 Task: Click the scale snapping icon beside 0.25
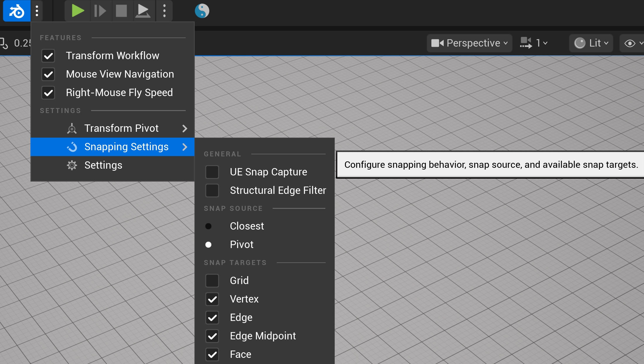click(x=4, y=43)
